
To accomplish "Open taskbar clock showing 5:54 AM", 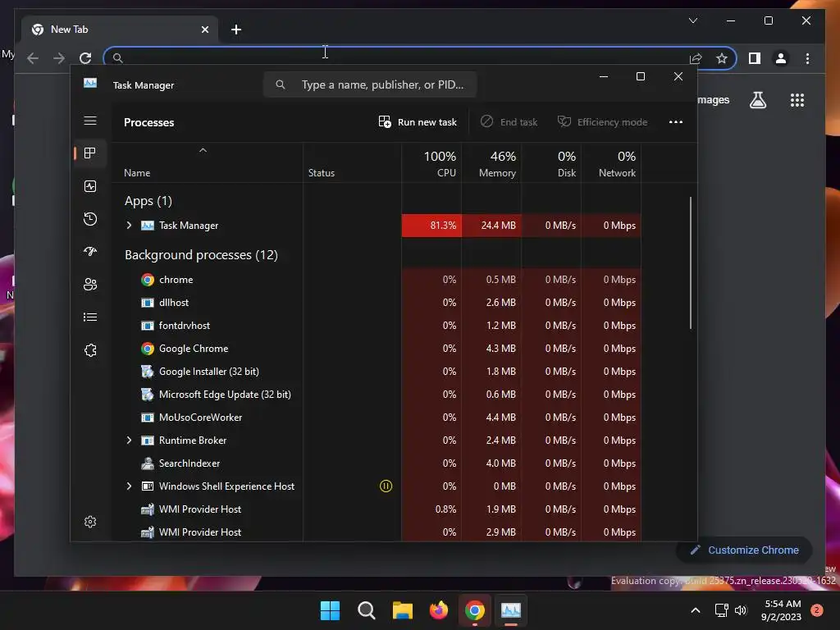I will point(781,610).
